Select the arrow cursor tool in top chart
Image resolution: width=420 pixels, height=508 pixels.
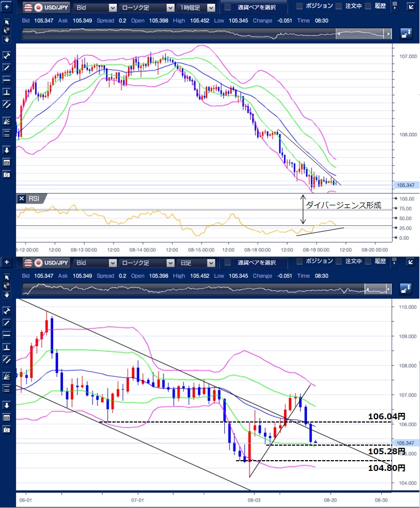(x=6, y=22)
